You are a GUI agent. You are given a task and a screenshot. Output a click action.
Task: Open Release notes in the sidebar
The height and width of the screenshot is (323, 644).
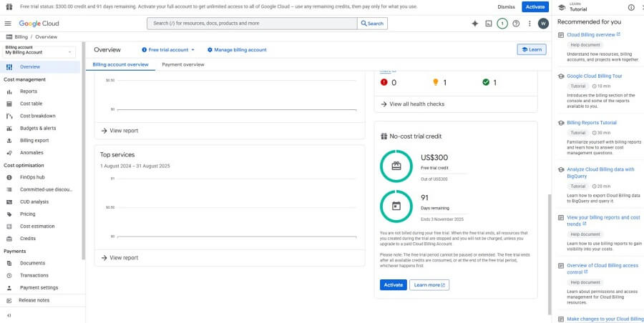coord(34,300)
